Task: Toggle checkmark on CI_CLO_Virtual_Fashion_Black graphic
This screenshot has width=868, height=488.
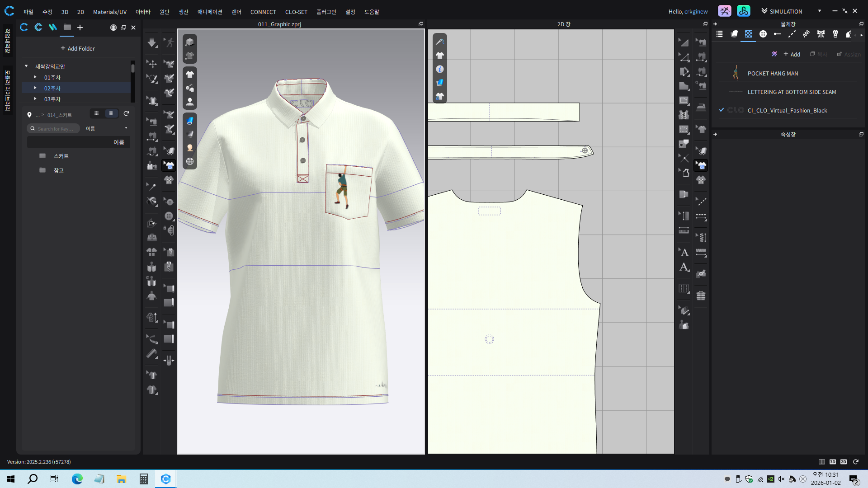Action: point(722,110)
